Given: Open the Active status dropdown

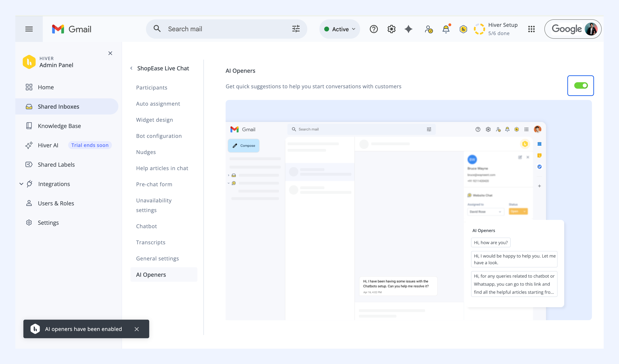Looking at the screenshot, I should [x=340, y=29].
